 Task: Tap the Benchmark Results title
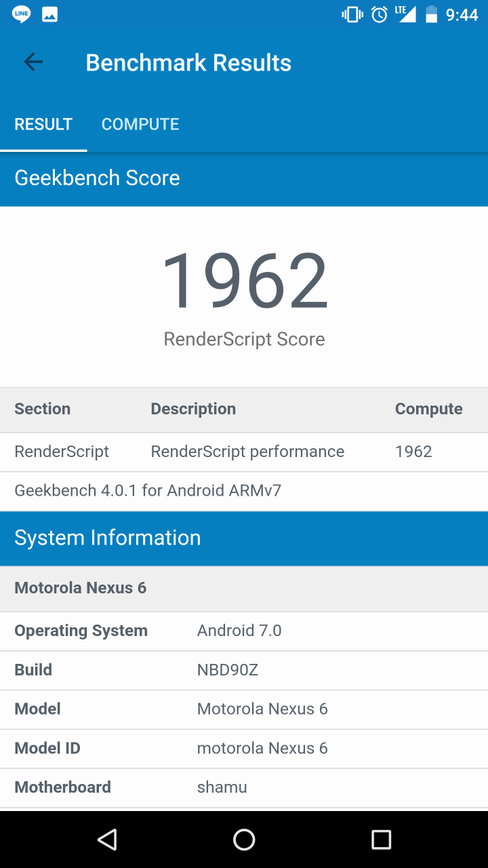(188, 62)
